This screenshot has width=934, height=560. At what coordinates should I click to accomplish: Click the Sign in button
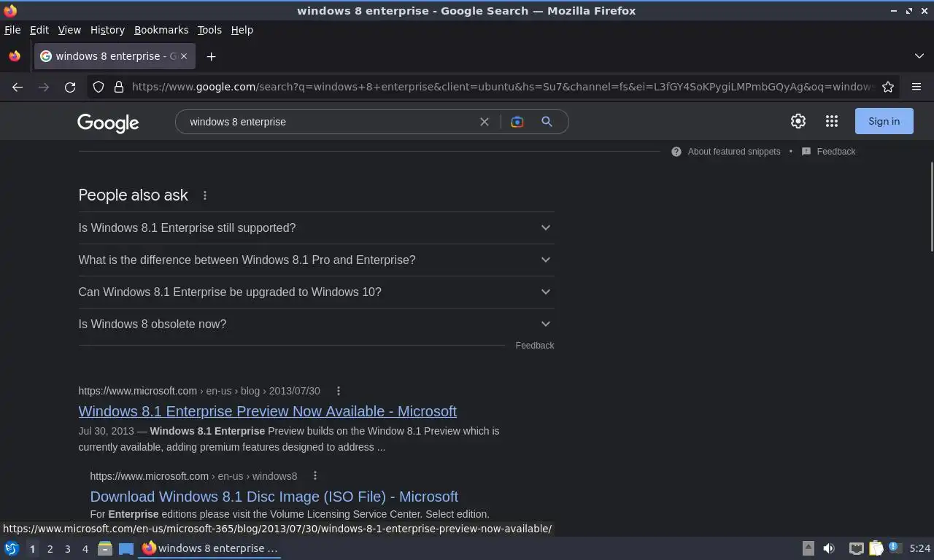point(884,121)
